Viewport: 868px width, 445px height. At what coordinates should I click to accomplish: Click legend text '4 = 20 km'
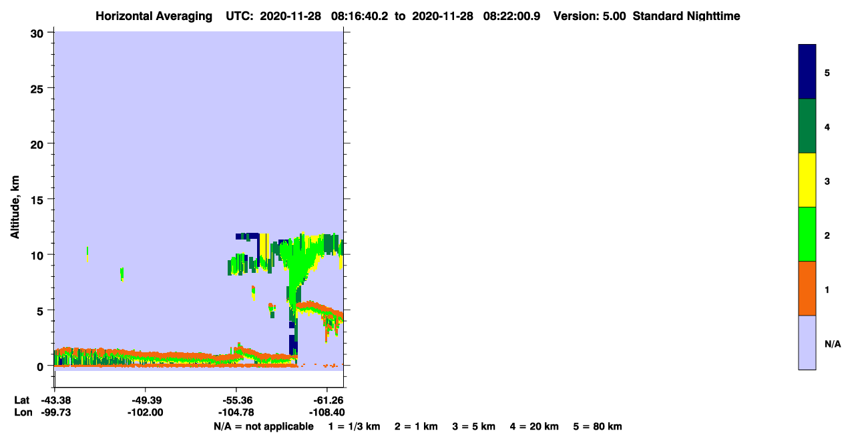(535, 426)
